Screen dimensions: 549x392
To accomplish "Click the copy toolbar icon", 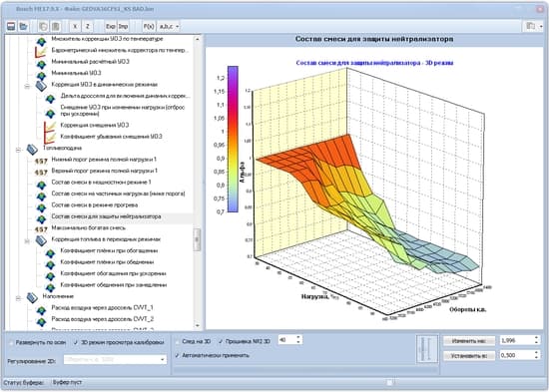I will coord(43,26).
